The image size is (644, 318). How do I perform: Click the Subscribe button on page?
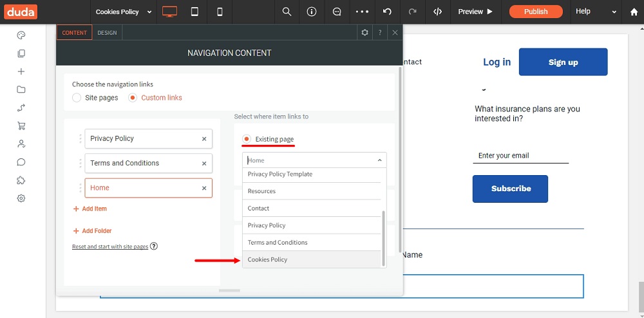pyautogui.click(x=510, y=189)
